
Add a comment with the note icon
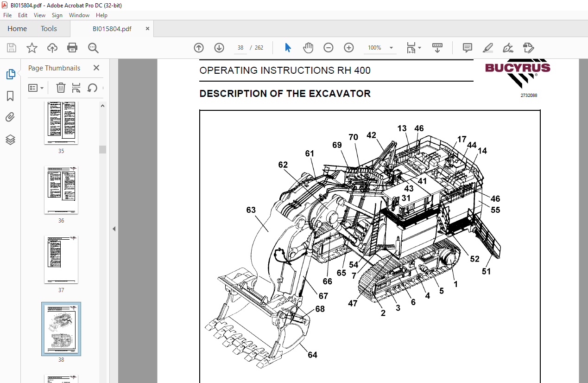point(468,48)
